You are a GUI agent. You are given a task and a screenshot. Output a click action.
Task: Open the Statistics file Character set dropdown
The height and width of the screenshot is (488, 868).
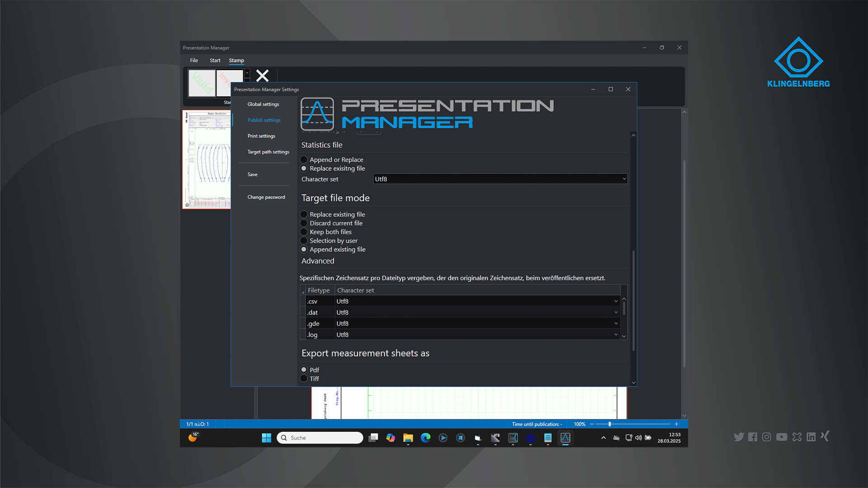pyautogui.click(x=500, y=179)
